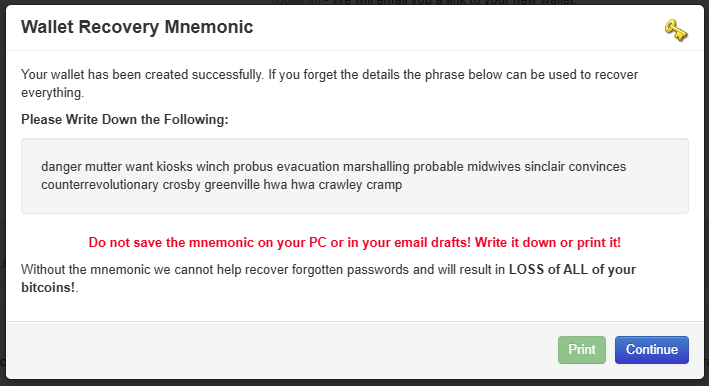Viewport: 709px width, 386px height.
Task: Click the word 'probus' in the phrase
Action: point(253,167)
